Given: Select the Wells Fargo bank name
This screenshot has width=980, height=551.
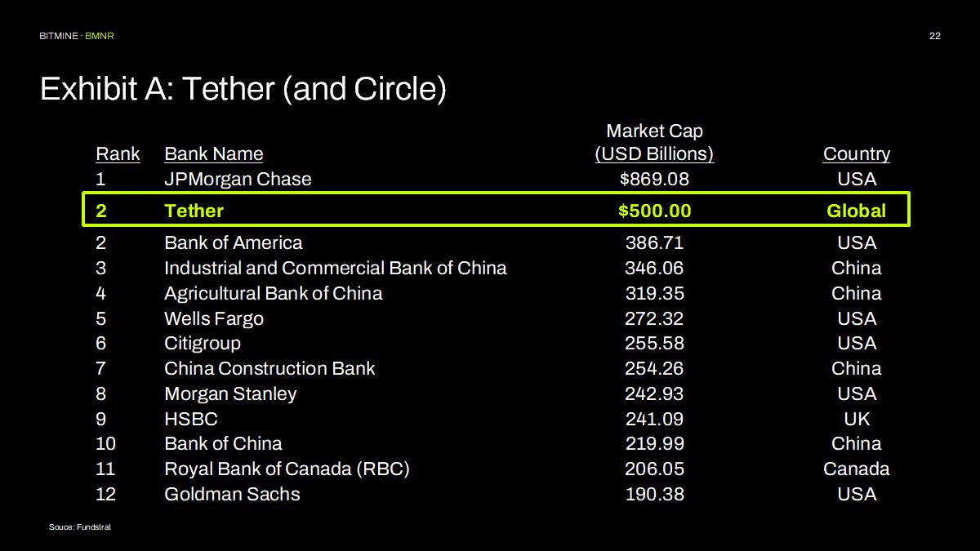Looking at the screenshot, I should pos(213,318).
